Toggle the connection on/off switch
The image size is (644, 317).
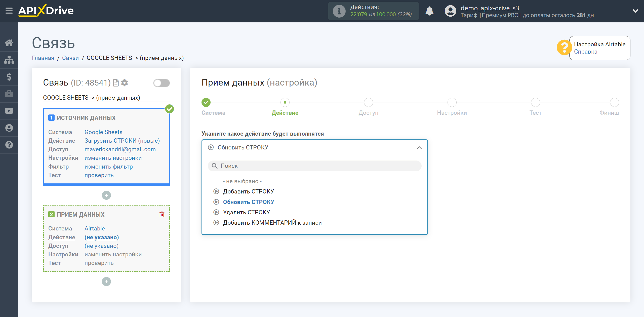[x=162, y=83]
